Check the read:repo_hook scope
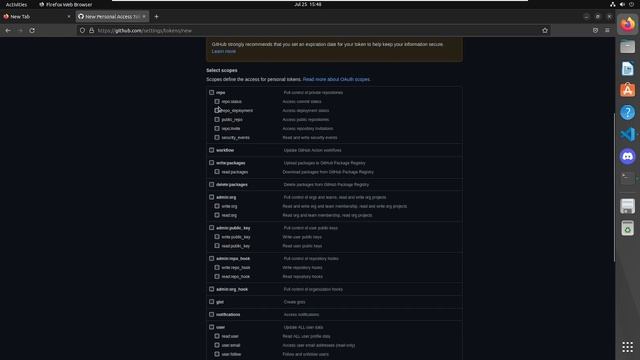 pos(217,276)
